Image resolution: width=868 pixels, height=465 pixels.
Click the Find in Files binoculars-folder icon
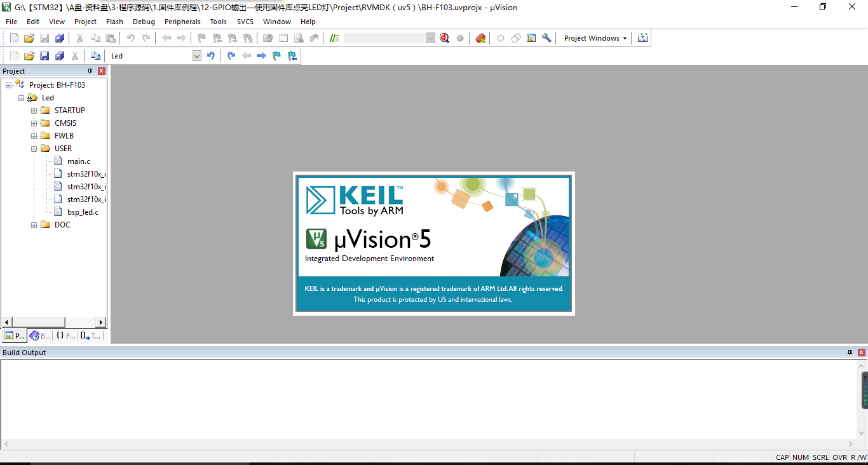coord(268,38)
